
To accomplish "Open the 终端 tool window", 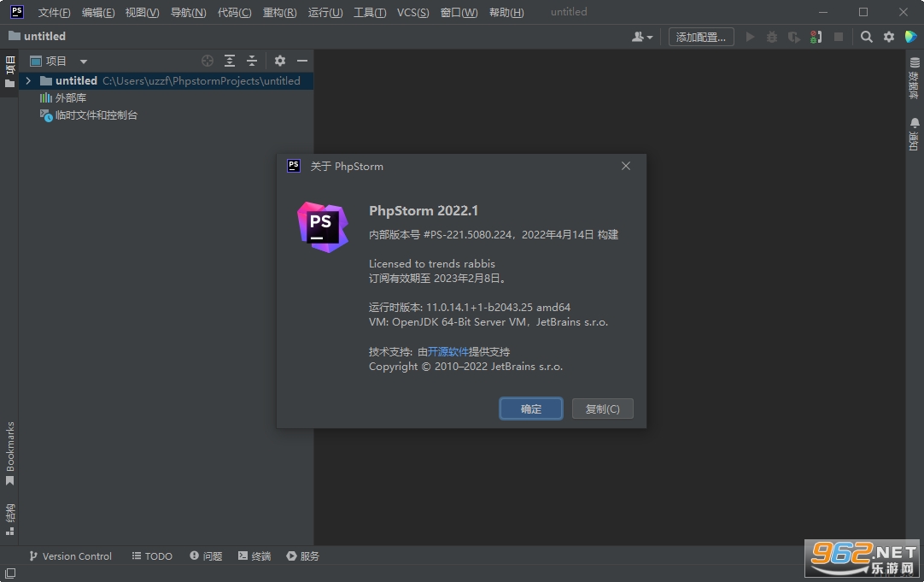I will [x=254, y=556].
